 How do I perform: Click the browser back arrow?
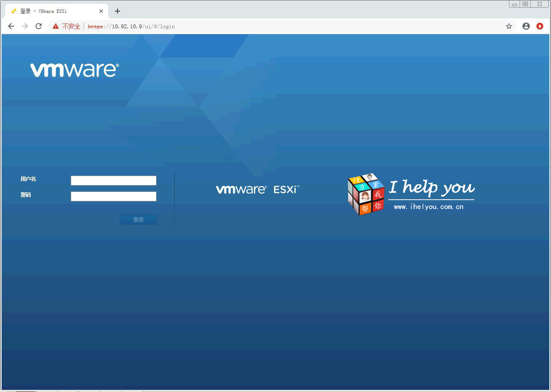(11, 26)
